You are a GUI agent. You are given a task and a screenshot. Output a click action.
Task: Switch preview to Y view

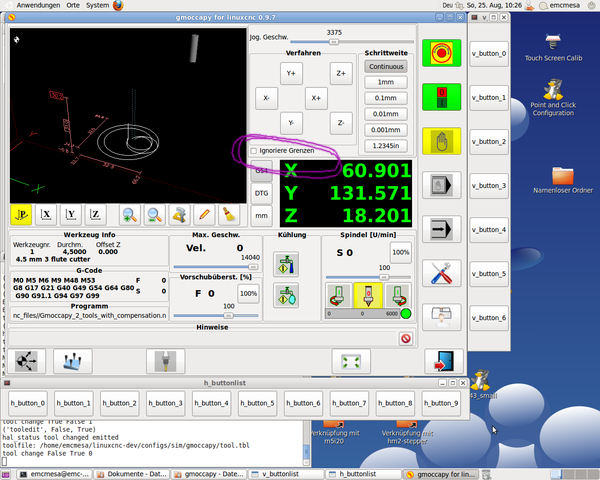(70, 215)
